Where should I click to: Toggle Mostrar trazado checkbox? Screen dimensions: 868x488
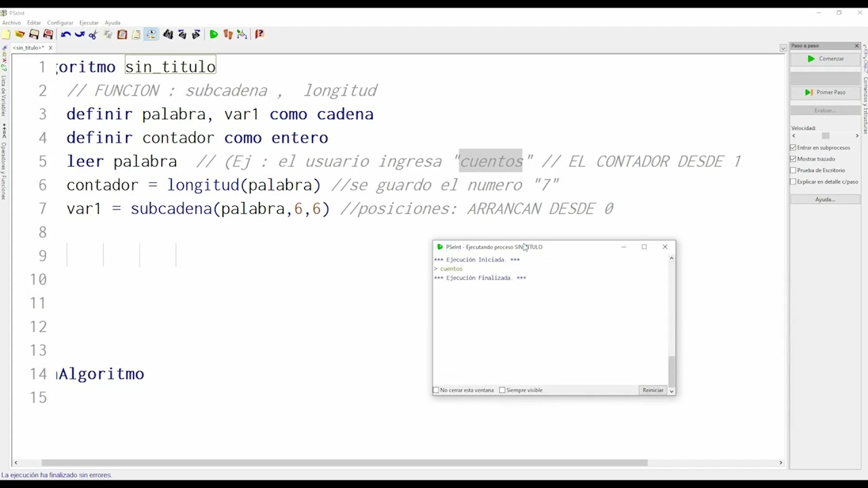(x=793, y=159)
